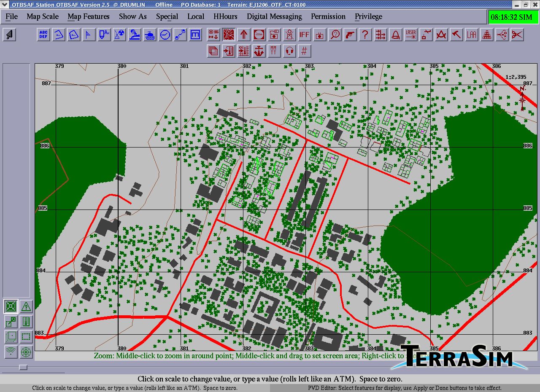Click the red MM TT icon
Screen dimensions: 540x392
(x=274, y=51)
